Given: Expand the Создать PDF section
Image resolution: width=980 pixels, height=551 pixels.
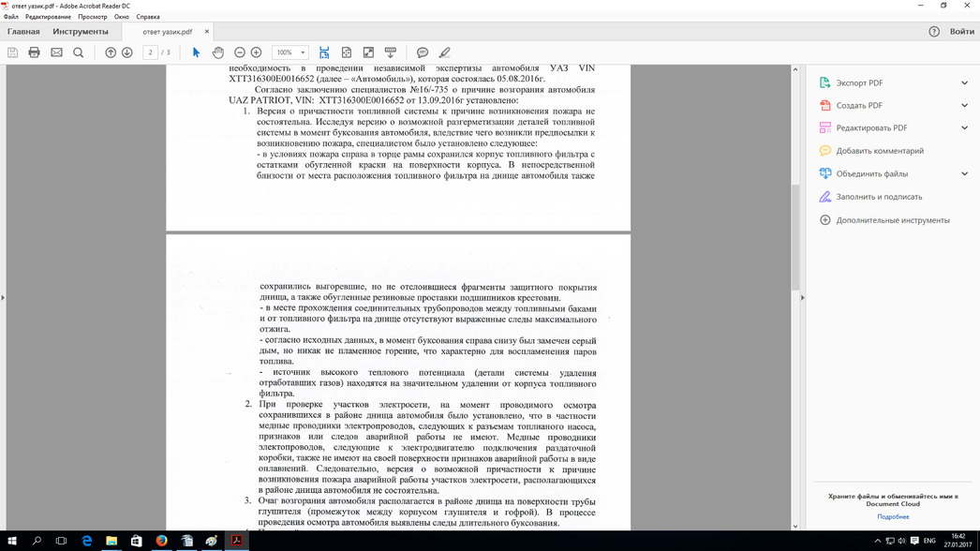Looking at the screenshot, I should point(964,105).
